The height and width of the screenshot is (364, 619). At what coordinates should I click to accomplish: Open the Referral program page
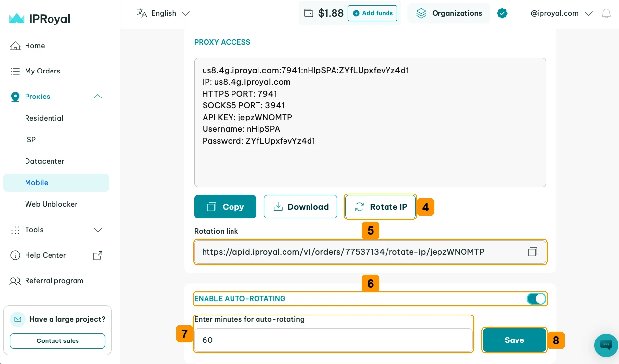(x=54, y=281)
